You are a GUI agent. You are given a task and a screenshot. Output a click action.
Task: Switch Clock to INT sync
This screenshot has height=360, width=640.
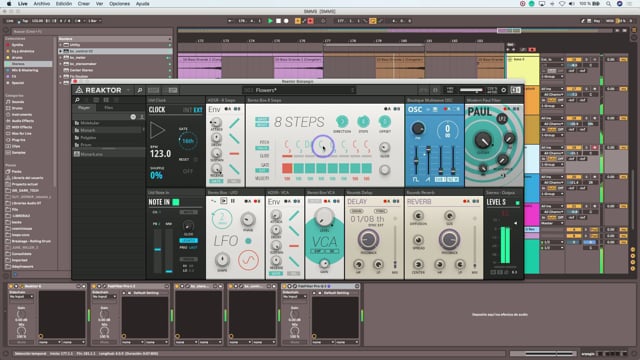pos(187,110)
